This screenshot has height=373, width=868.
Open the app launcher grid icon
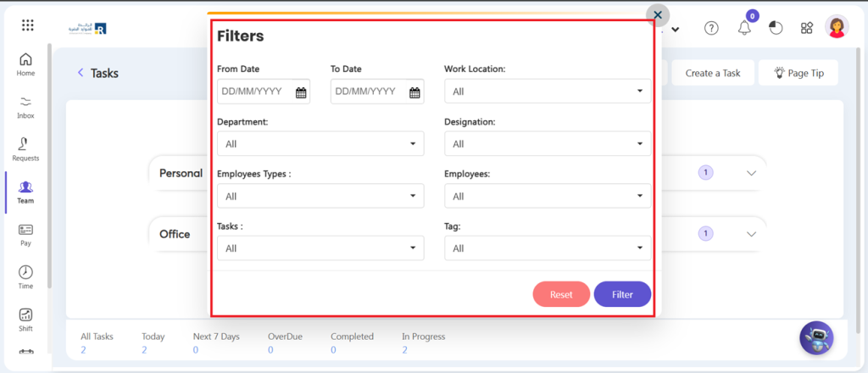(27, 25)
